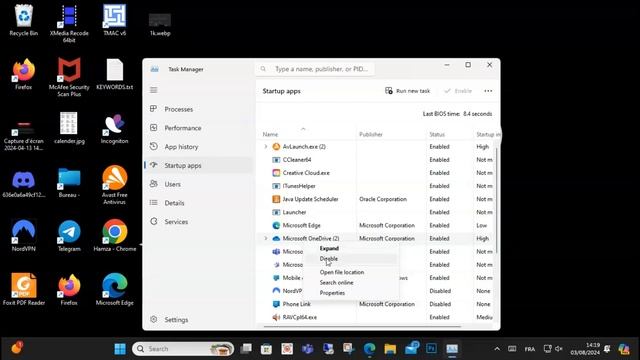Select Avast Free Antivirus desktop icon
640x360 pixels.
coord(114,185)
